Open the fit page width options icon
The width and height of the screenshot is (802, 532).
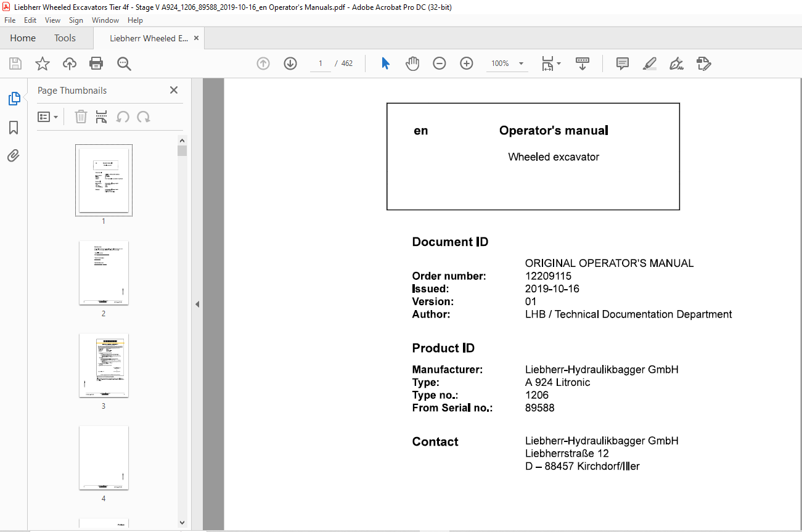550,63
